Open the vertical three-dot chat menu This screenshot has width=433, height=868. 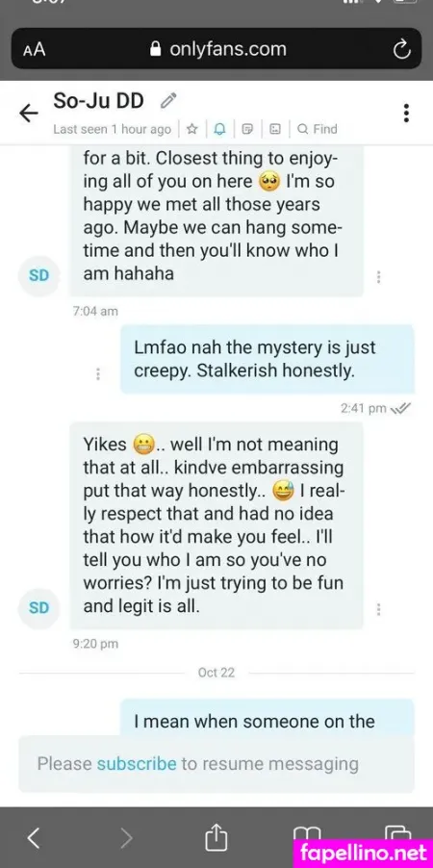(406, 113)
